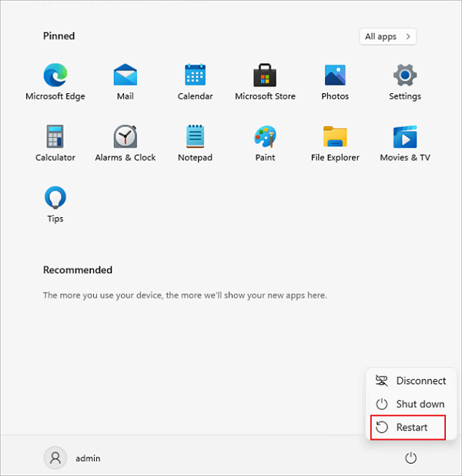The width and height of the screenshot is (462, 476).
Task: Choose Shut down in power menu
Action: pos(410,404)
